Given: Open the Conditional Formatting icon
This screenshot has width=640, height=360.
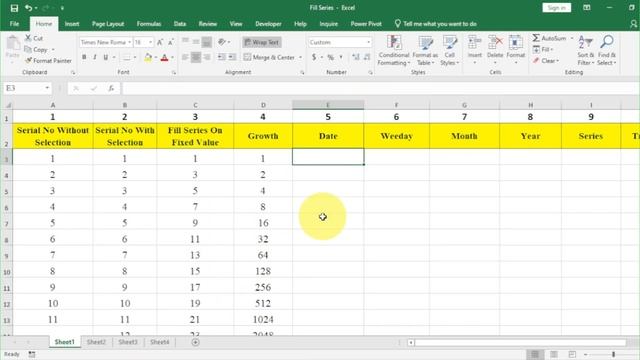Looking at the screenshot, I should [x=394, y=42].
